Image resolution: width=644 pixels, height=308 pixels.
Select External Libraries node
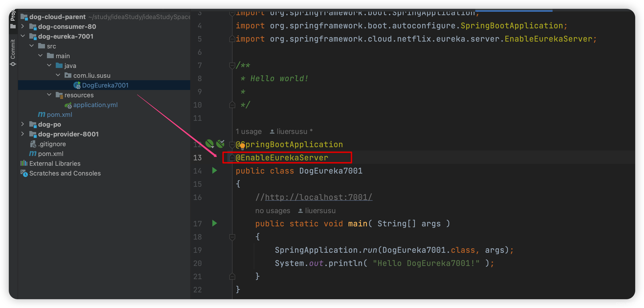click(x=55, y=164)
